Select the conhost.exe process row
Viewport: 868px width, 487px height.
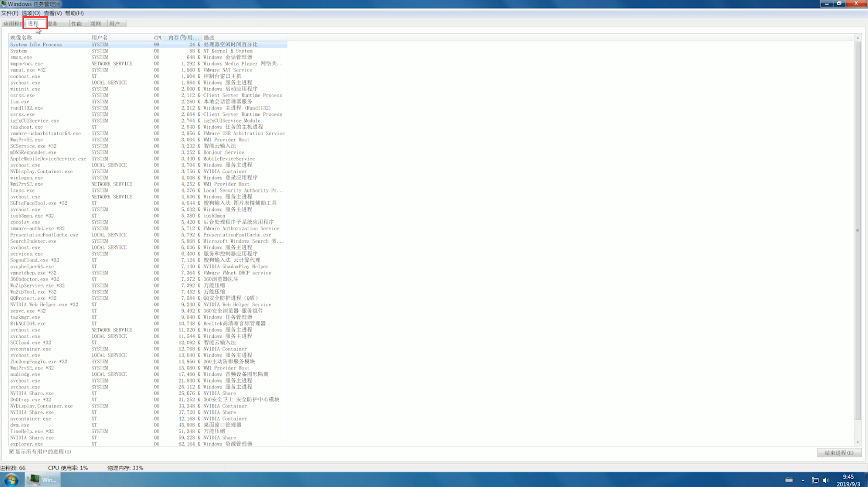point(148,76)
